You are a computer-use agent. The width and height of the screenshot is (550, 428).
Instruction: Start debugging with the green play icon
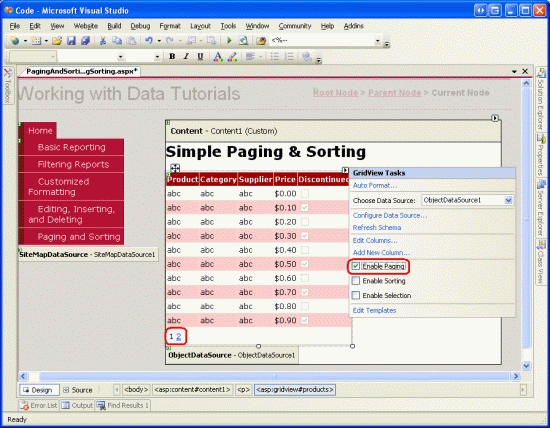coord(229,41)
